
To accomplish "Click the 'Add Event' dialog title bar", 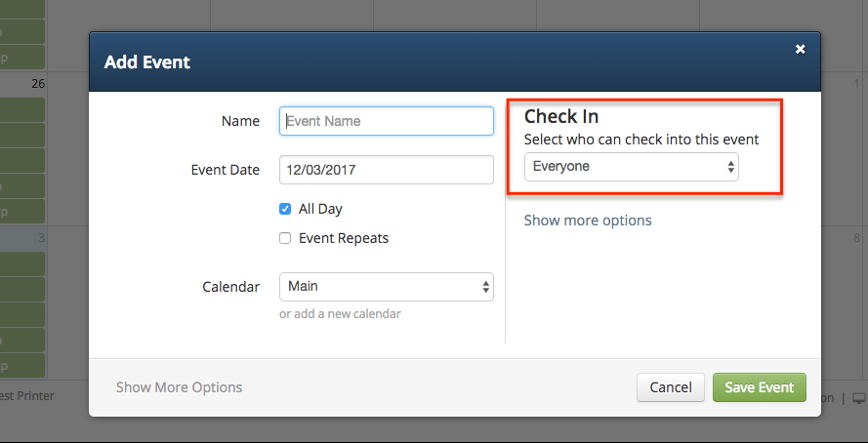I will pos(454,61).
